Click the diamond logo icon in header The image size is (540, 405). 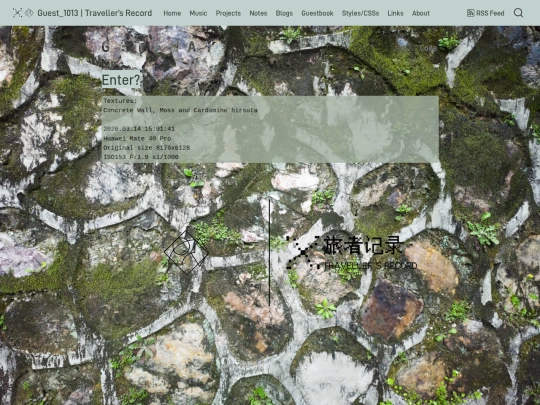tap(29, 13)
